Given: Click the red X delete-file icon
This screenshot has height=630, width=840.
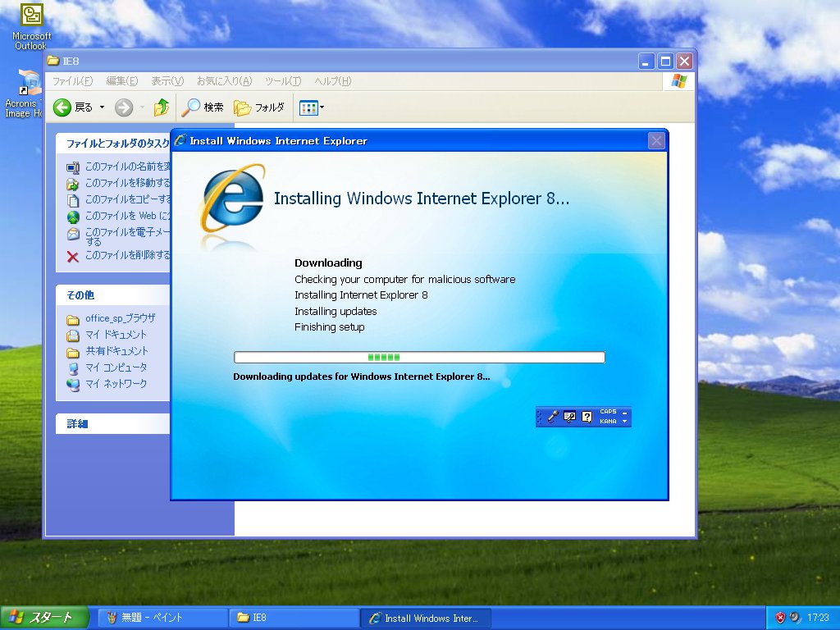Looking at the screenshot, I should 73,257.
